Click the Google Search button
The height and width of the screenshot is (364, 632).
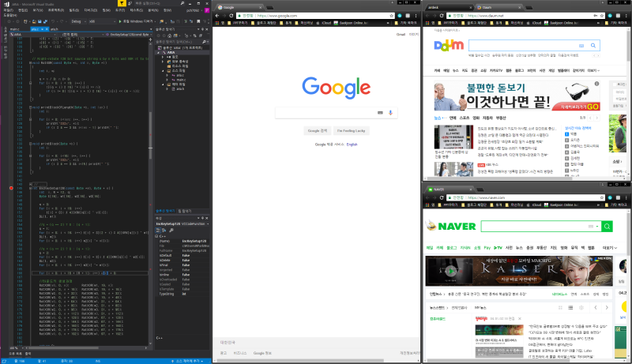[318, 130]
